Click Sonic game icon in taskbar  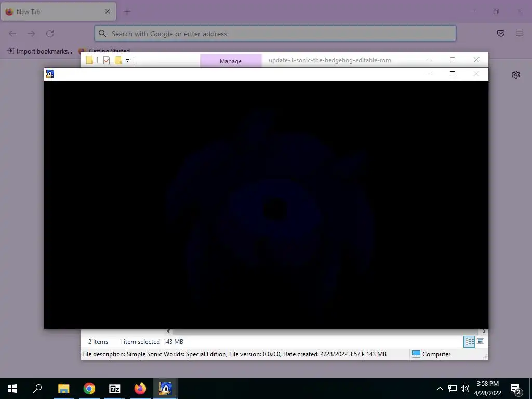click(166, 389)
